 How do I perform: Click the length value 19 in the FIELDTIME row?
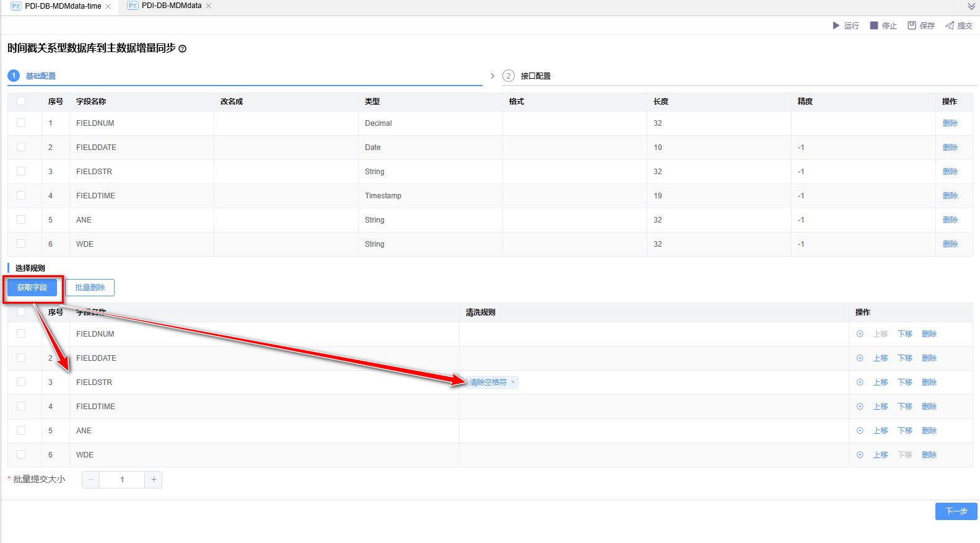[658, 196]
